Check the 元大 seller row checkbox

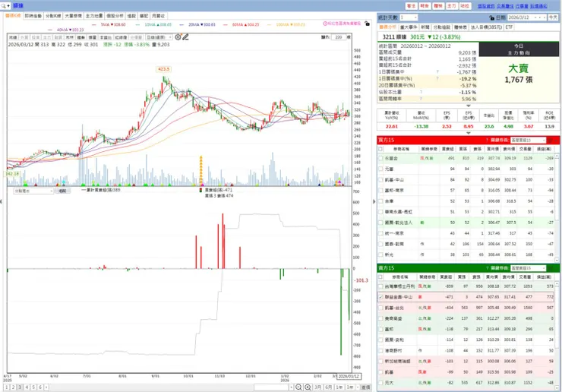point(380,383)
